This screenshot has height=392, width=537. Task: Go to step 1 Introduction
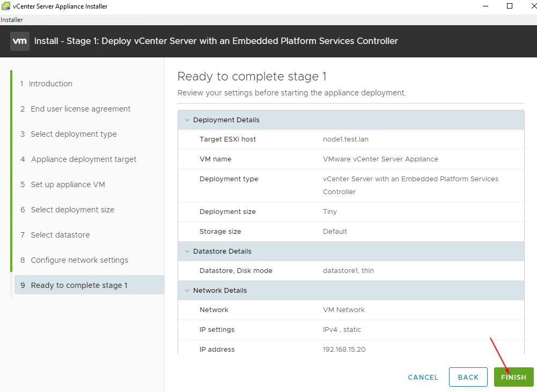click(x=46, y=84)
